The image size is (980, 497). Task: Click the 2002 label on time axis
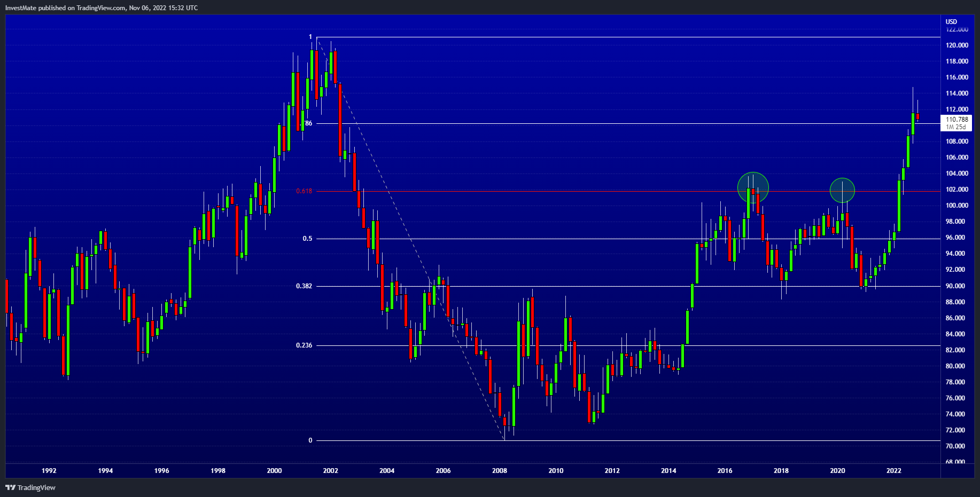point(331,471)
